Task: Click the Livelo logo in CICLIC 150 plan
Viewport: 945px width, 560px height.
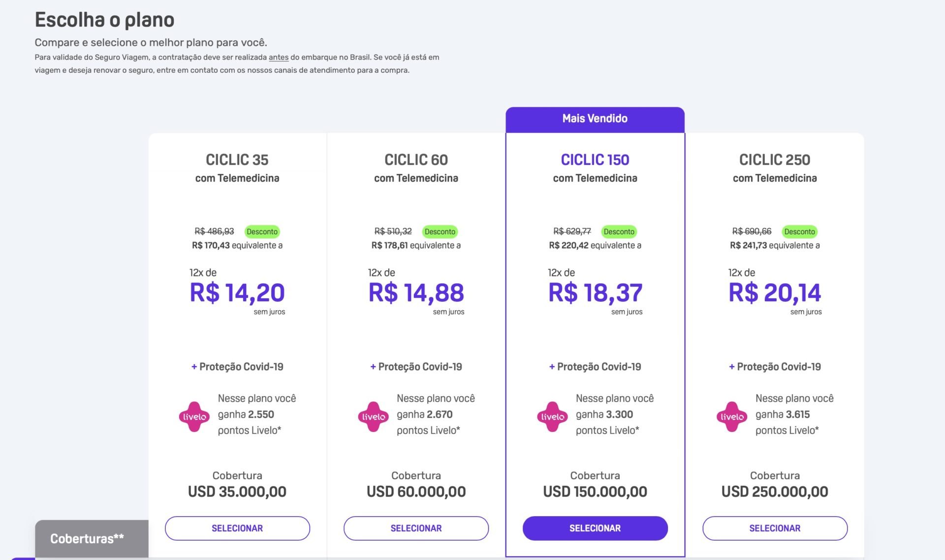Action: [x=552, y=416]
